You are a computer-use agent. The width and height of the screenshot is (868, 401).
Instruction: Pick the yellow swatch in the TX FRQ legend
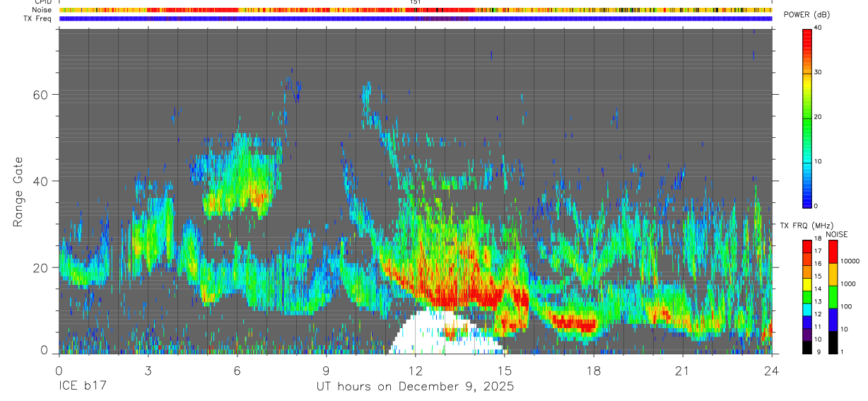(807, 284)
